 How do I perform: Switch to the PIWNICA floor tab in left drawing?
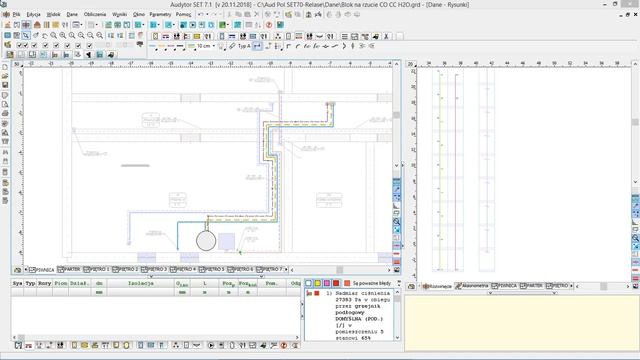(42, 270)
